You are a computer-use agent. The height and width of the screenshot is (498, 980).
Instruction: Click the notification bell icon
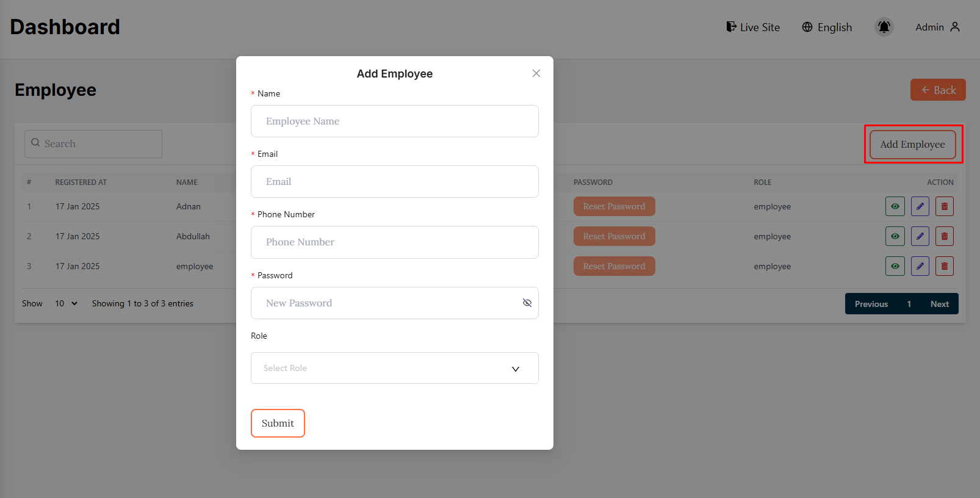[884, 27]
